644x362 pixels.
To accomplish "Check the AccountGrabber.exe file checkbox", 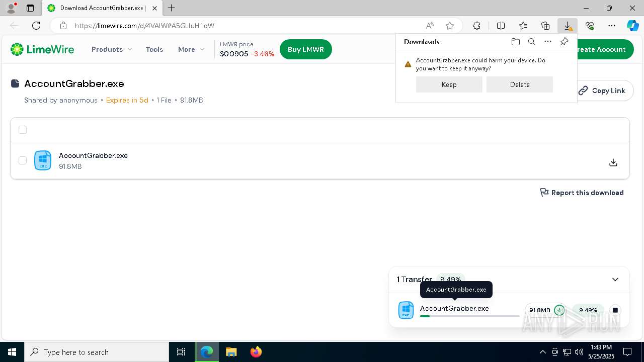I will pyautogui.click(x=23, y=160).
